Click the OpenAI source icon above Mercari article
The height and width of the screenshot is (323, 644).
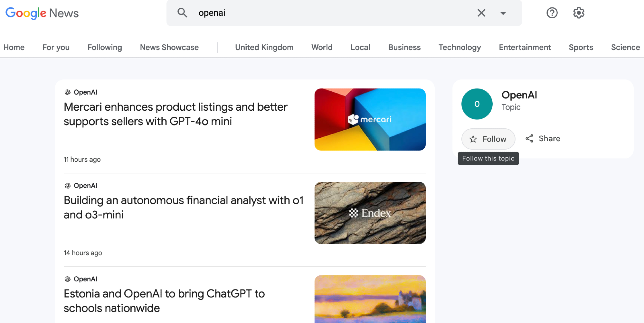tap(68, 92)
